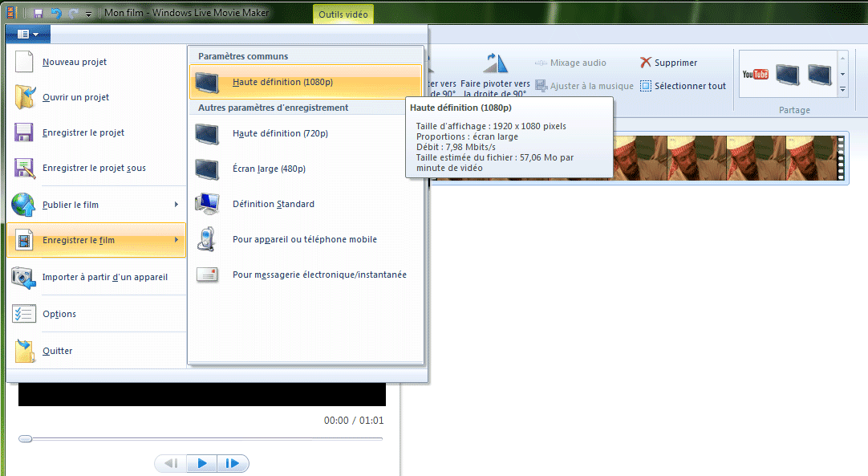
Task: Click the Supprimer red X icon
Action: (646, 63)
